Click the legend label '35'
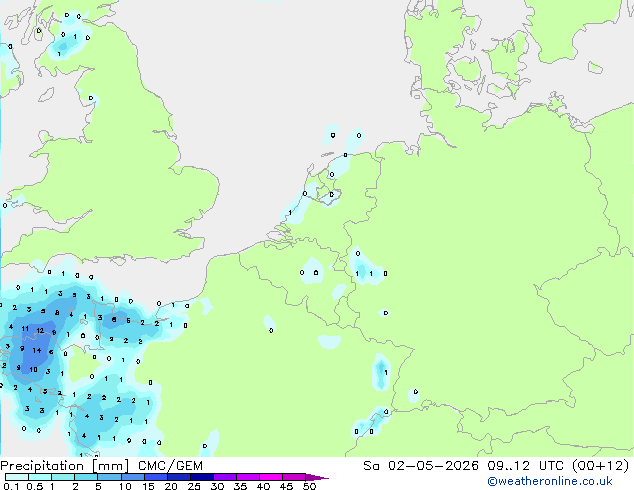Viewport: 634px width, 490px height. coord(240,486)
